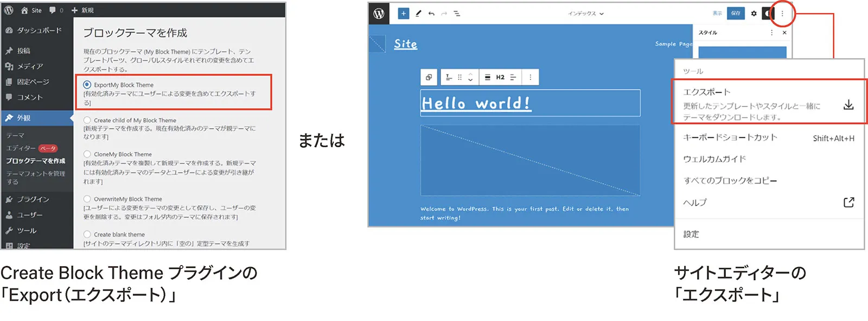Toggle the Styles half-circle icon

(767, 14)
